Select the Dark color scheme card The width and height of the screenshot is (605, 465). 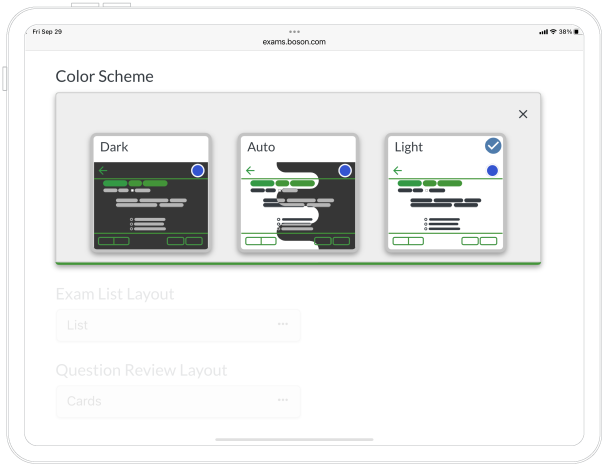pyautogui.click(x=150, y=192)
